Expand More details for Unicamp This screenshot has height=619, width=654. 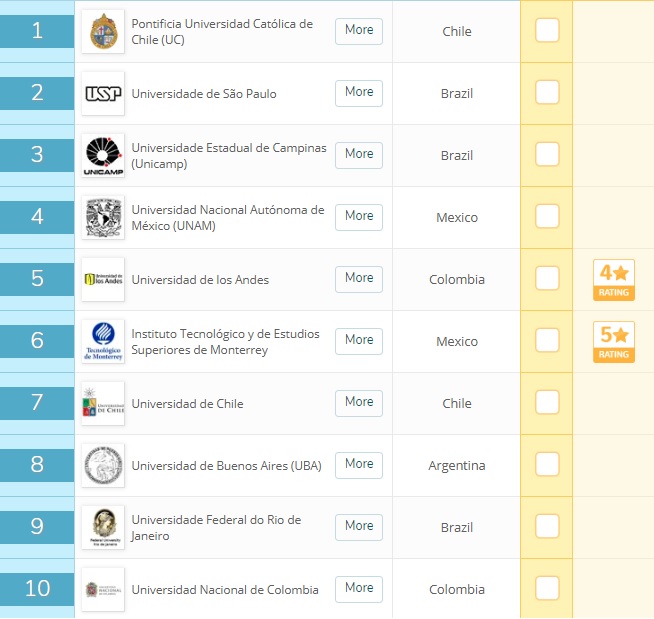pyautogui.click(x=359, y=154)
